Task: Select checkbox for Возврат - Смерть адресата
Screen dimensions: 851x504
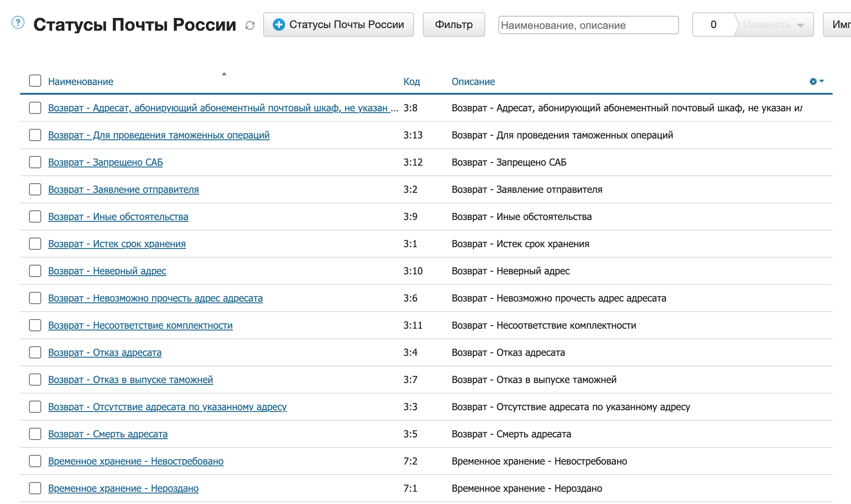Action: tap(35, 434)
